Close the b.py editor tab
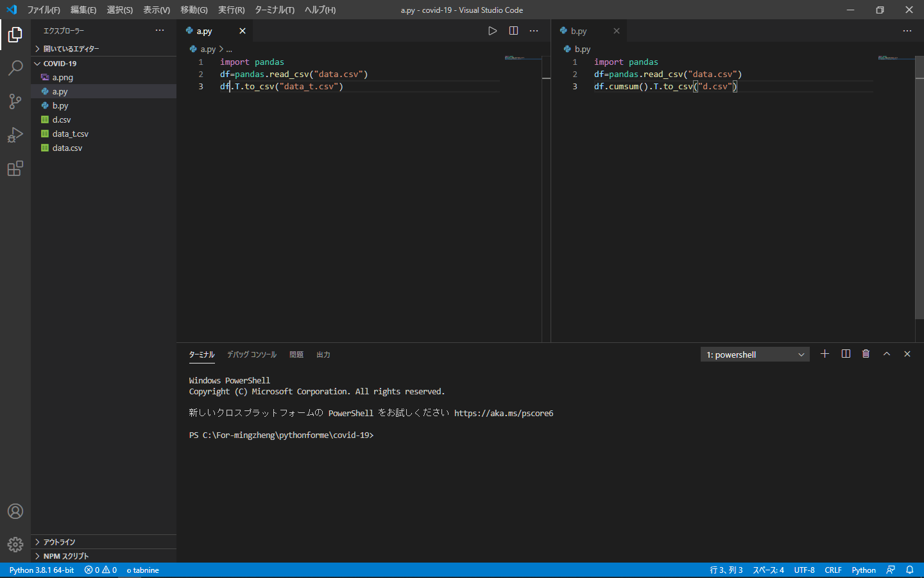The width and height of the screenshot is (924, 578). [617, 31]
